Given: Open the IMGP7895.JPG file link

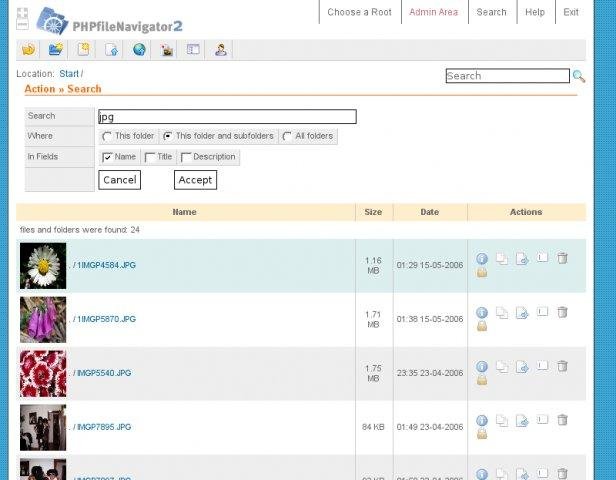Looking at the screenshot, I should tap(104, 427).
